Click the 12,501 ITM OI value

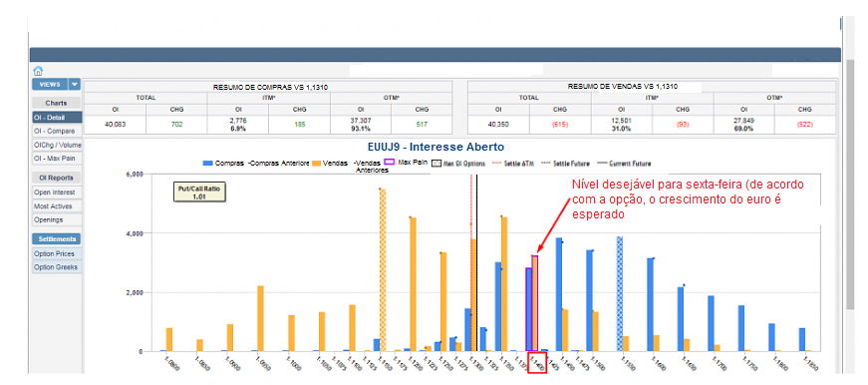tap(622, 121)
